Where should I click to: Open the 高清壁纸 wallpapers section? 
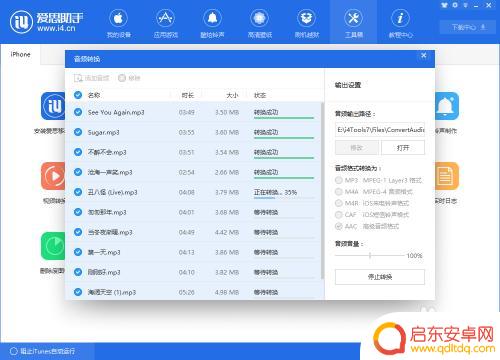click(260, 23)
